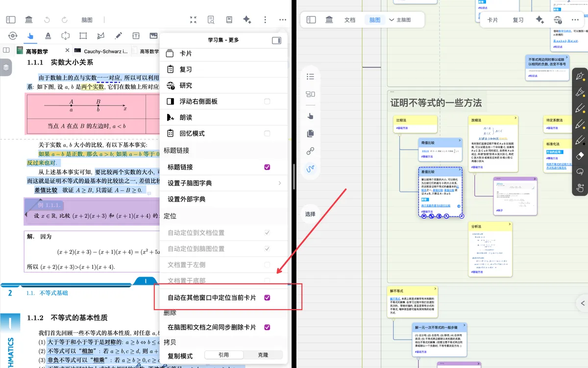
Task: Open the 证明不等式的一些方法 group title
Action: (436, 103)
